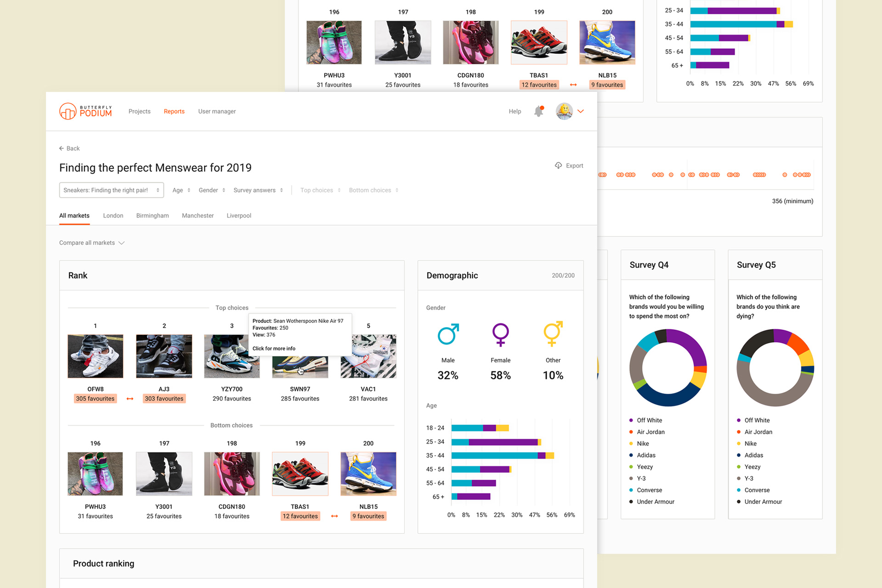Image resolution: width=882 pixels, height=588 pixels.
Task: Click the AJ3 sneaker thumbnail
Action: (x=164, y=356)
